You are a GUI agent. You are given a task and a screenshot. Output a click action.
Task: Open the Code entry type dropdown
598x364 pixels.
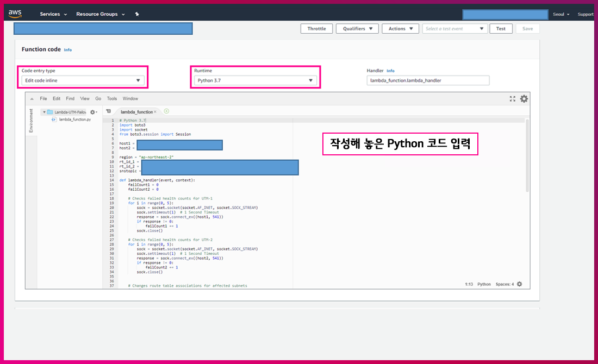(83, 80)
